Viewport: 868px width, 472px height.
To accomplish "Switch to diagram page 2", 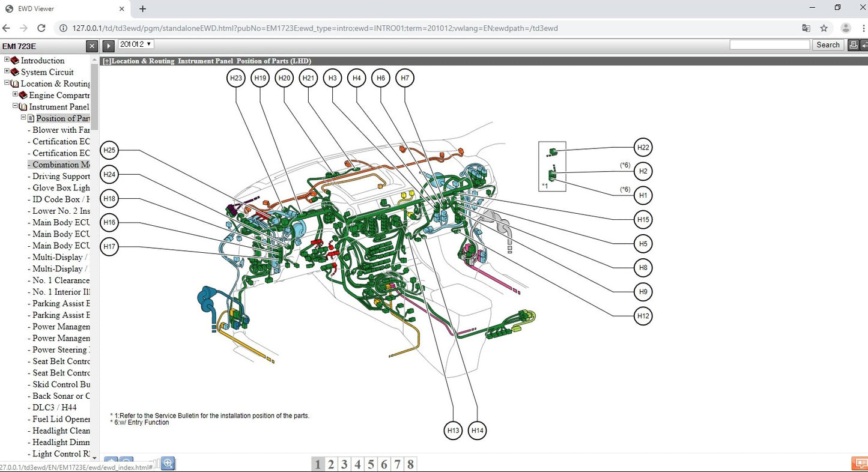I will click(331, 464).
